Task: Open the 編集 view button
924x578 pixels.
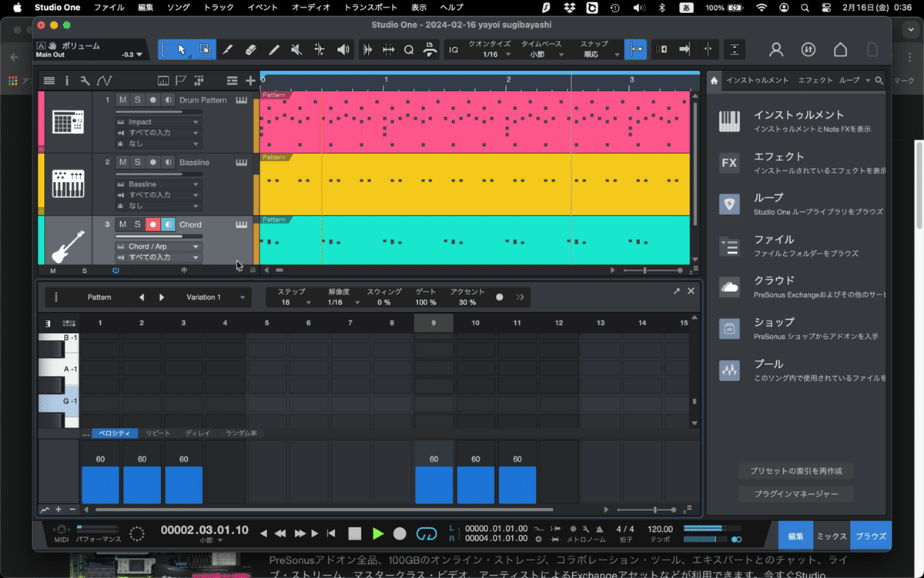Action: (795, 536)
